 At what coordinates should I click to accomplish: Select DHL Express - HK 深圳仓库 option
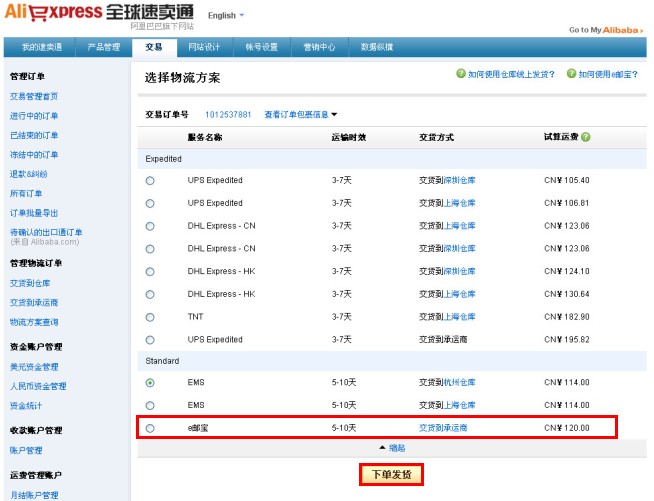point(150,272)
